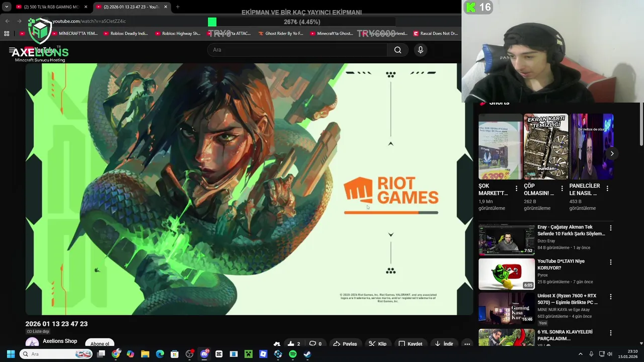Close the 500 TL'lik RGB GAMING tab
The image size is (644, 362).
click(86, 7)
